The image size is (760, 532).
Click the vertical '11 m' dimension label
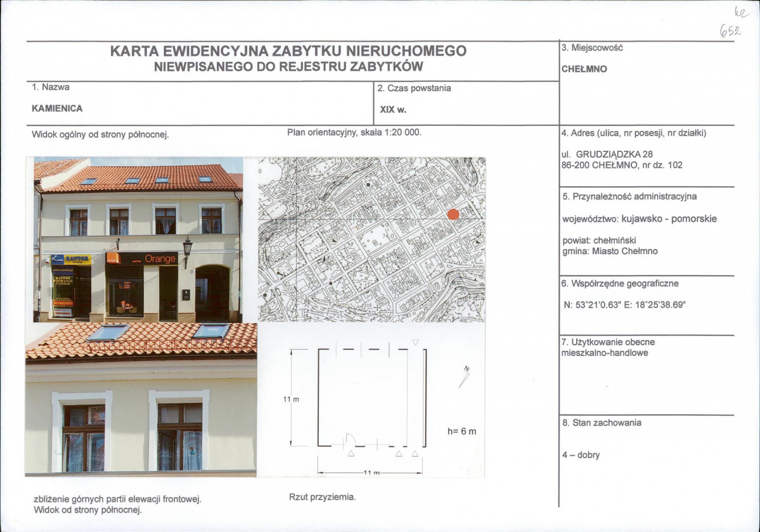tap(292, 400)
